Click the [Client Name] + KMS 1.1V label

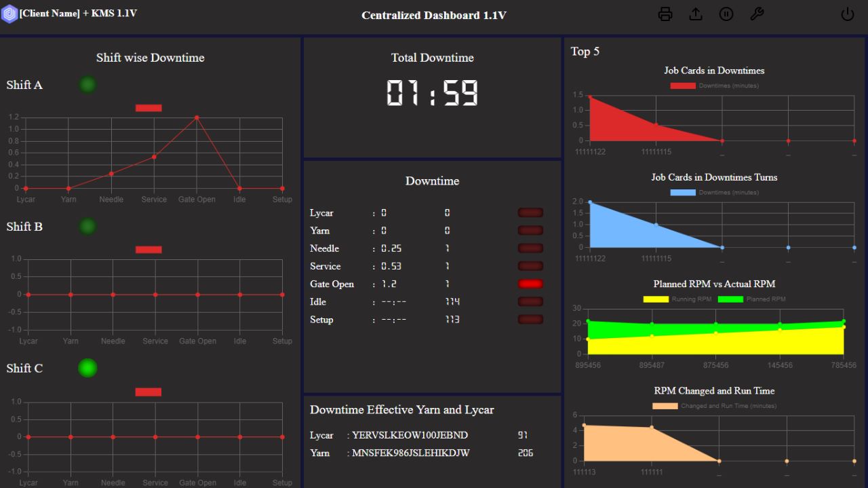[x=78, y=13]
